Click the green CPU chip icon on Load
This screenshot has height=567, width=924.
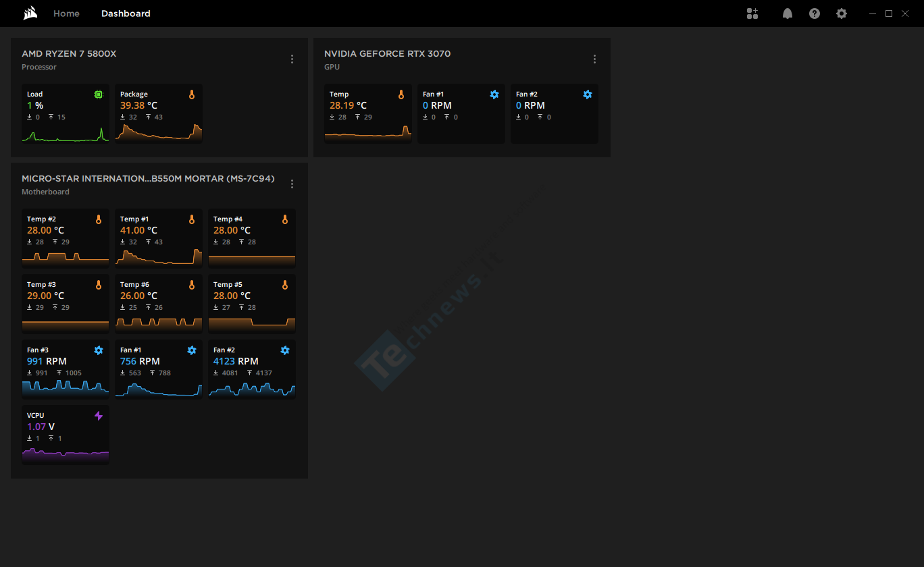[x=99, y=95]
